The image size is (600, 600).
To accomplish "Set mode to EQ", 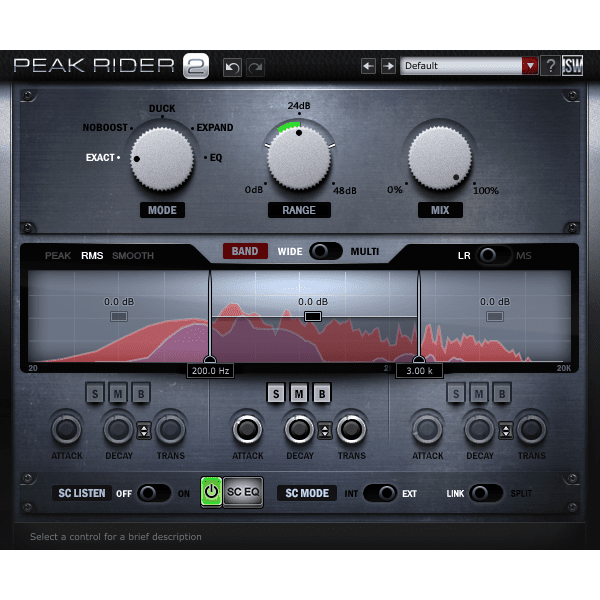I will pyautogui.click(x=216, y=158).
